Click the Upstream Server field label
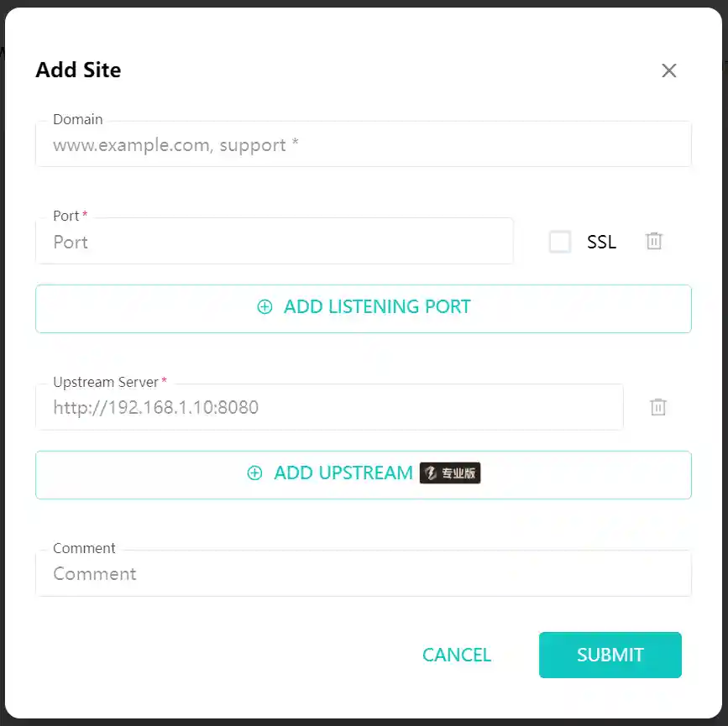This screenshot has height=726, width=728. 106,382
